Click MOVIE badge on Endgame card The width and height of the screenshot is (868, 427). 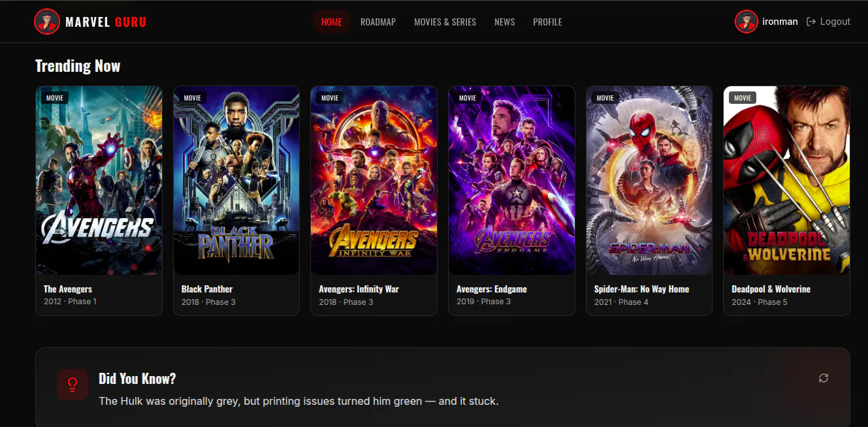click(468, 98)
